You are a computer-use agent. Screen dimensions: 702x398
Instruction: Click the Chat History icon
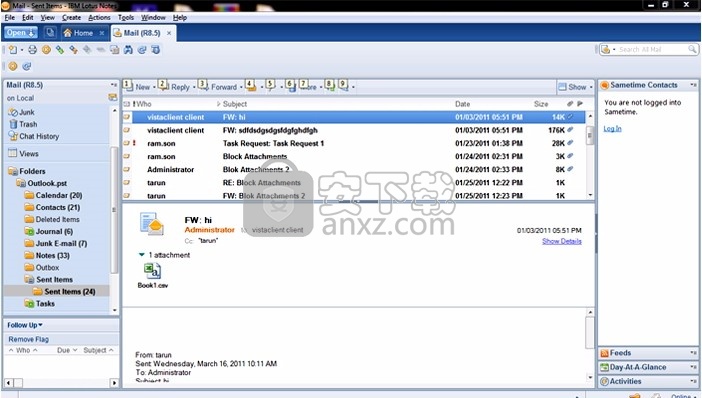[x=13, y=136]
